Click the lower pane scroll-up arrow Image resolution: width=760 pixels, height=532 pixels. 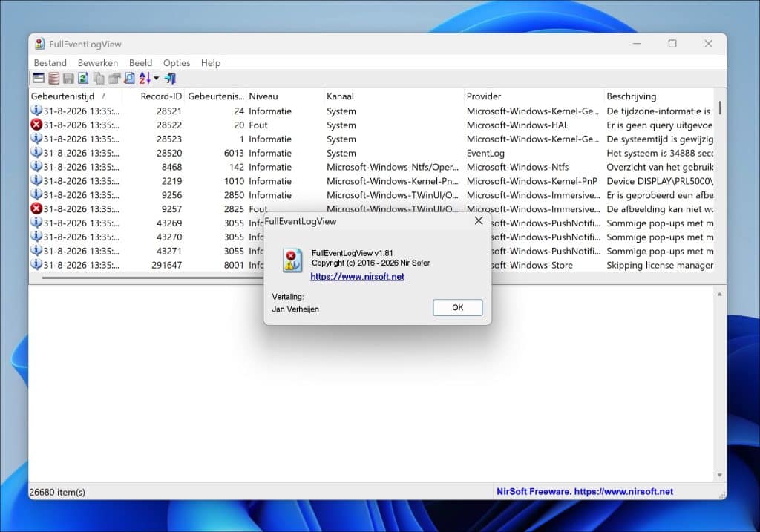pyautogui.click(x=720, y=294)
